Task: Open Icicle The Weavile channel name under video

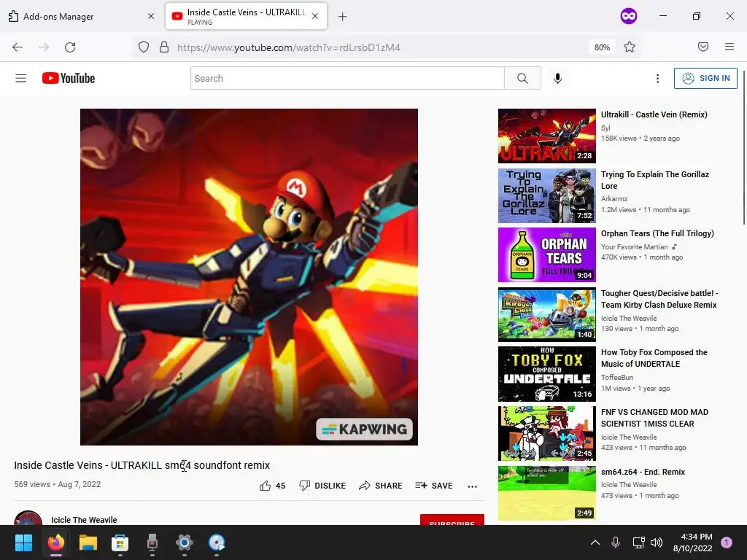Action: click(84, 520)
